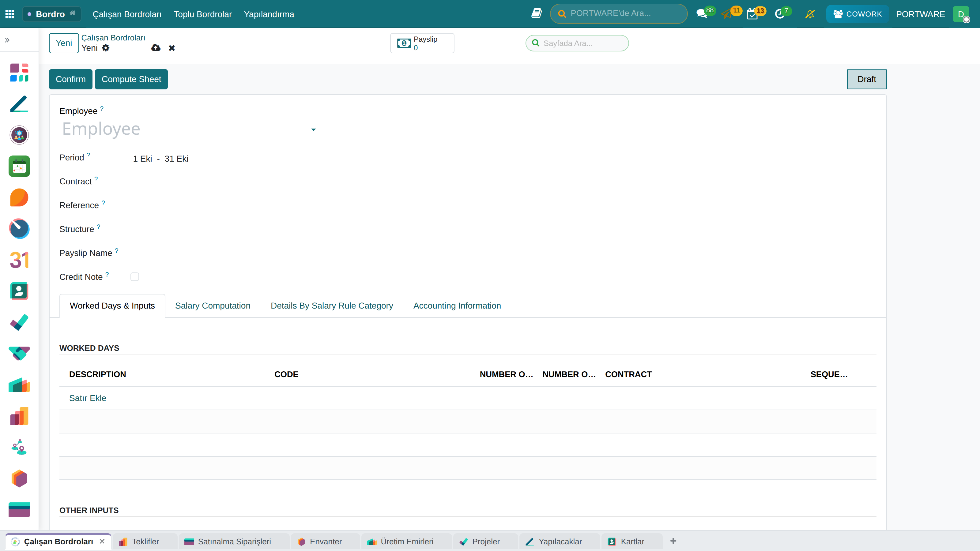
Task: Click the Yeni new record button
Action: [x=63, y=43]
